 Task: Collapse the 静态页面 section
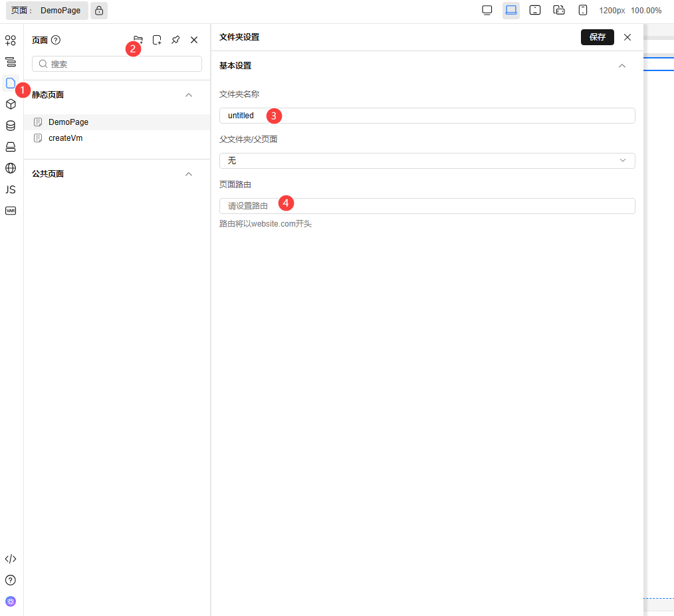click(x=189, y=95)
